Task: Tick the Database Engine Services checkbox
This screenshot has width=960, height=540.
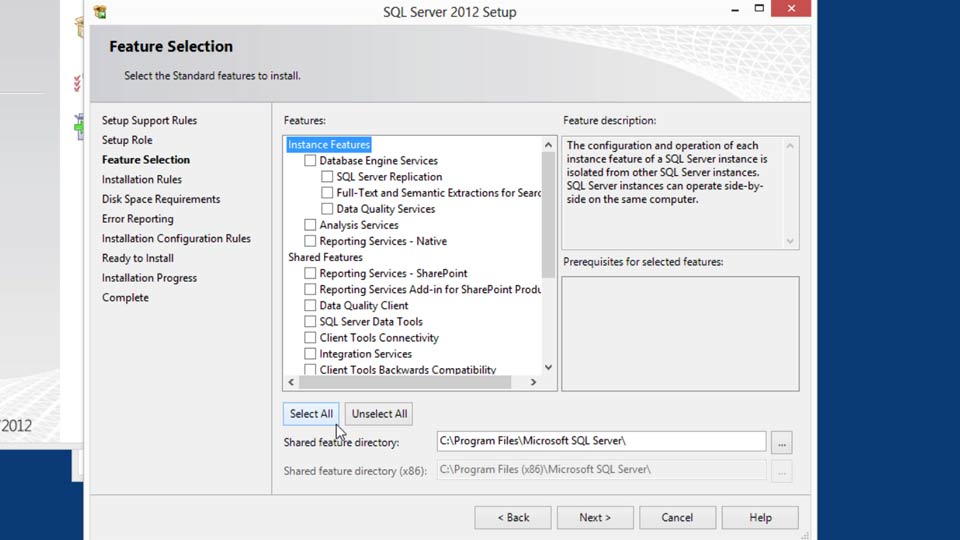Action: point(310,160)
